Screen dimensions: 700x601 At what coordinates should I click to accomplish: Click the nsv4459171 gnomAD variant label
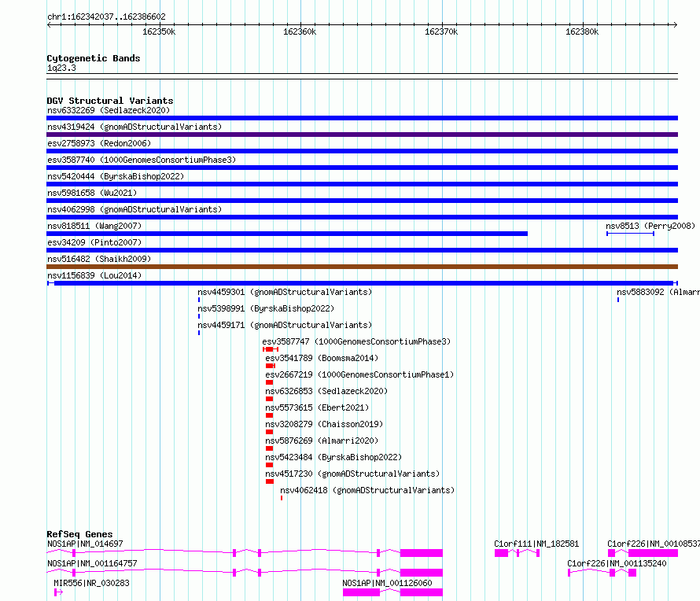(285, 325)
